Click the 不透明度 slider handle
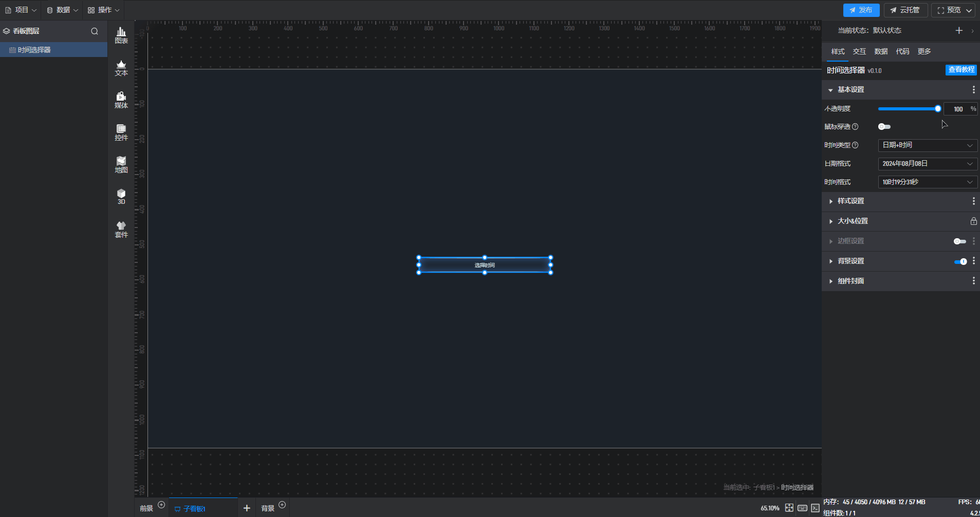Viewport: 980px width, 517px height. coord(938,109)
